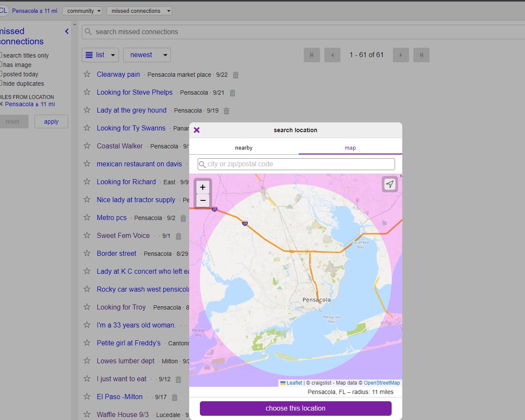
Task: Hide the Clearway pain post with trash icon
Action: coord(236,75)
